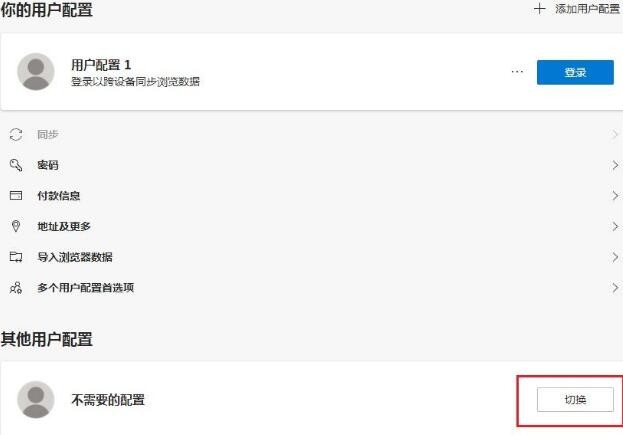Expand the 密码 row chevron

(x=615, y=165)
